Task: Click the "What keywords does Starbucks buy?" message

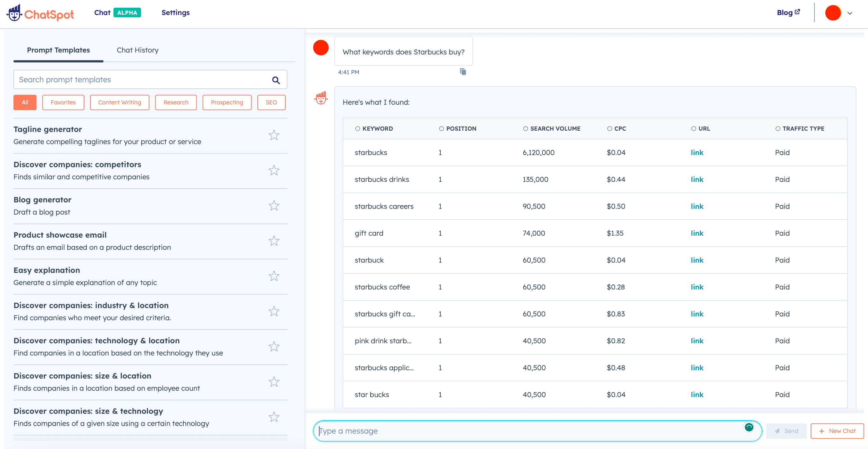Action: click(403, 51)
